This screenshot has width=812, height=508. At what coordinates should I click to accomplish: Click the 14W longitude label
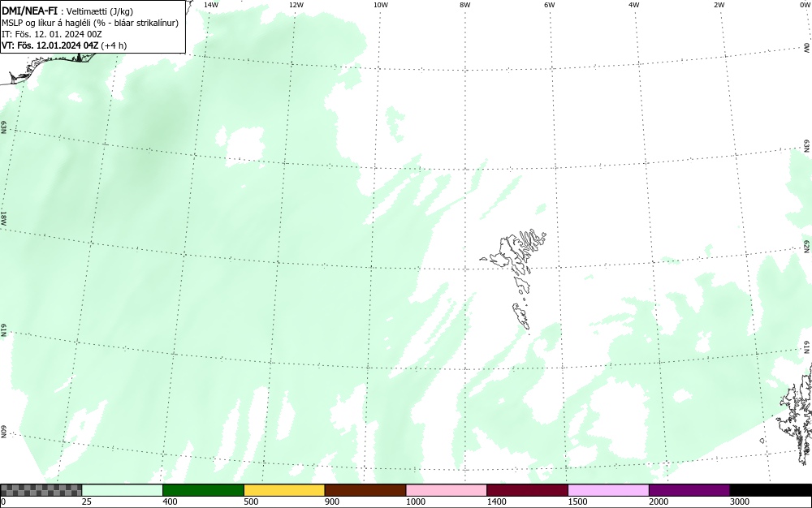(211, 5)
